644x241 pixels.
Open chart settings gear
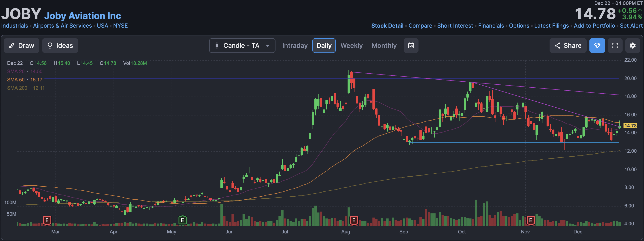point(632,45)
